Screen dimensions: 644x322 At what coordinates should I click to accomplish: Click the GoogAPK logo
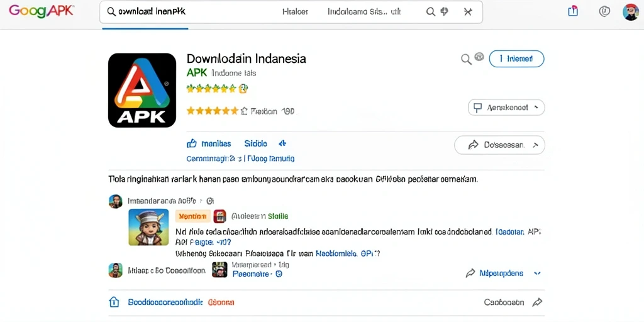pyautogui.click(x=41, y=11)
